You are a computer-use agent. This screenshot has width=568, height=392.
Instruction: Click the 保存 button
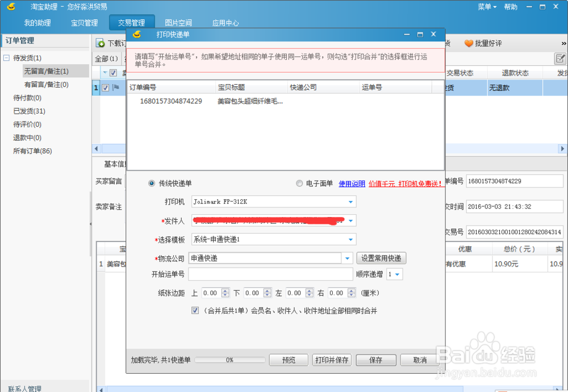tap(375, 360)
